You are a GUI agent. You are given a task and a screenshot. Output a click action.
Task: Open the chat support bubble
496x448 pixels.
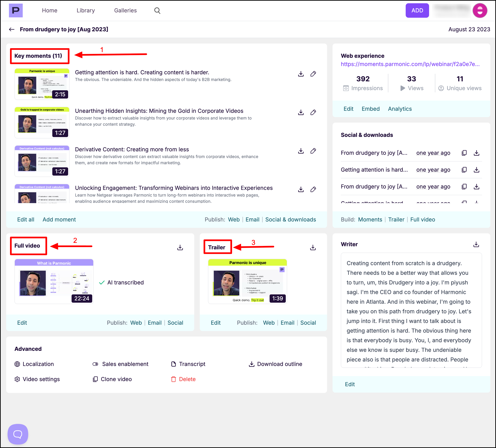pos(18,434)
